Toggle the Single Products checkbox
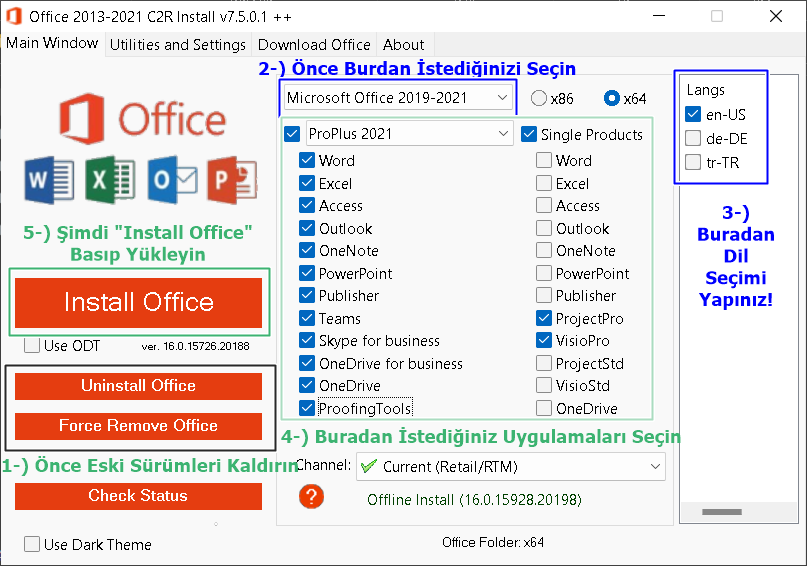Viewport: 807px width, 566px height. point(529,134)
